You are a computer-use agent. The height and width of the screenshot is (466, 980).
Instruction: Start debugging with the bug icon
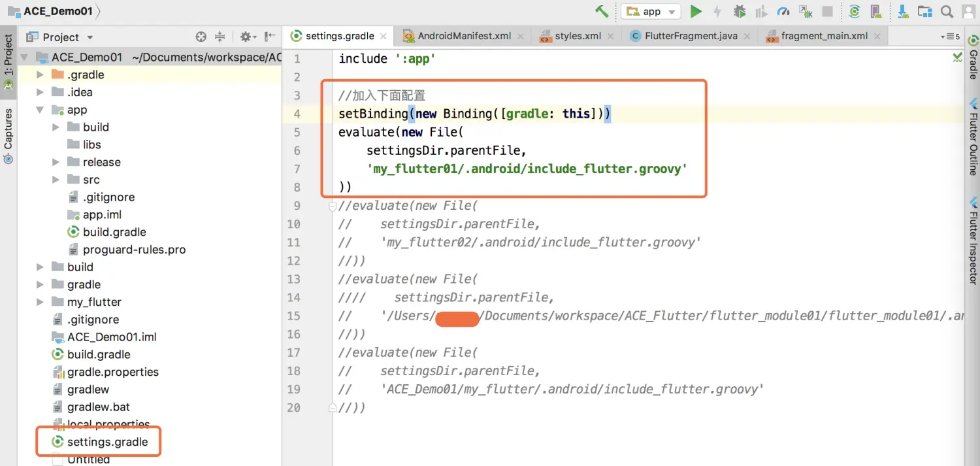tap(740, 11)
